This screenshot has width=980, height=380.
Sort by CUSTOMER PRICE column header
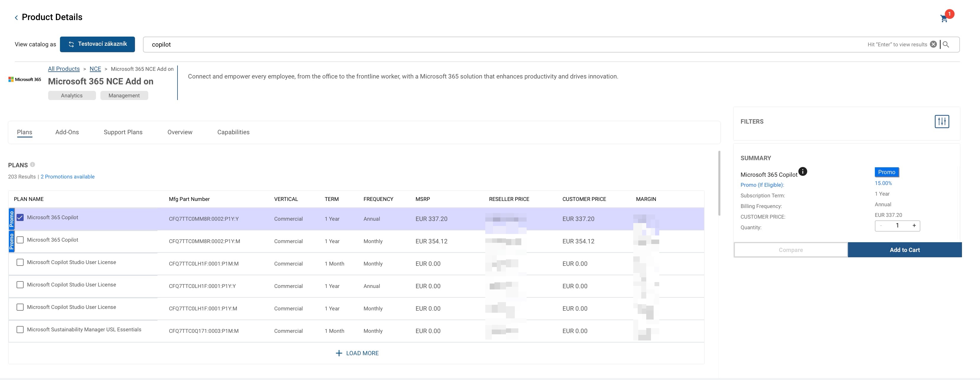(584, 199)
